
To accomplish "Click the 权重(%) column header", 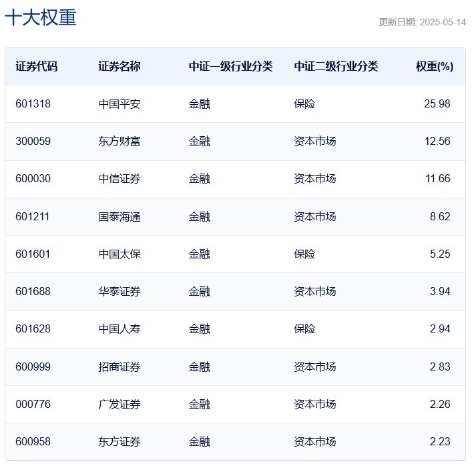I will click(435, 66).
